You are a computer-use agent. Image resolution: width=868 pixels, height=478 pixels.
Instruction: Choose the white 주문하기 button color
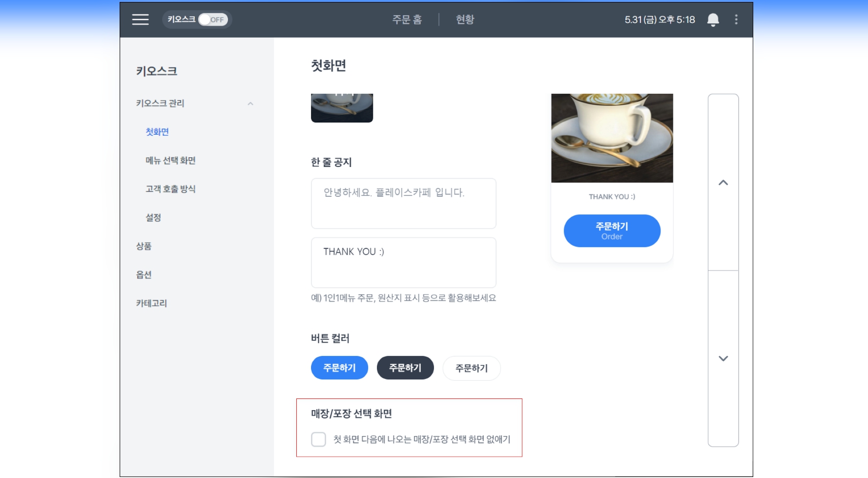click(471, 368)
